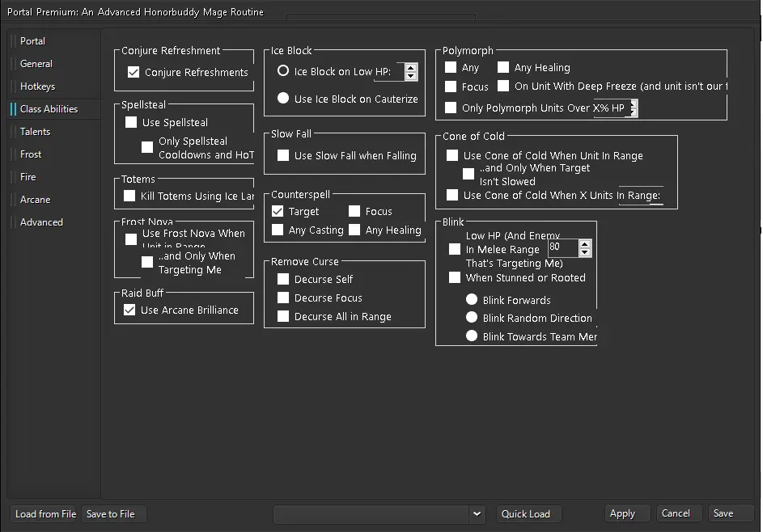Tick the Decurse Focus checkbox
The width and height of the screenshot is (763, 532).
point(283,298)
